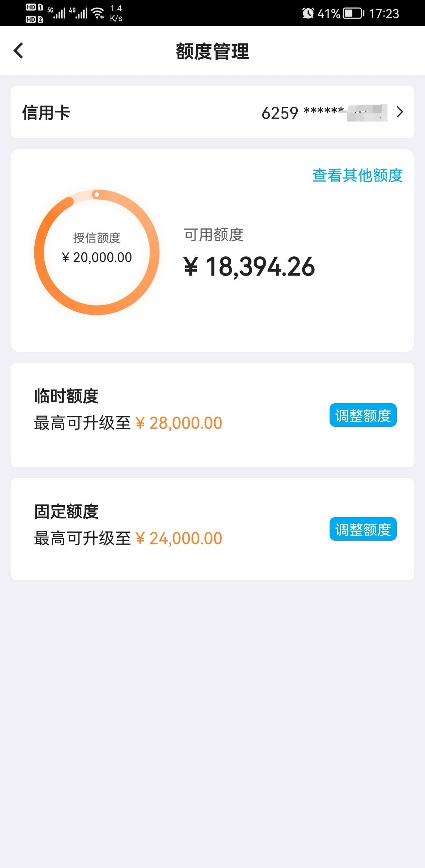
Task: Open card selection chevron arrow
Action: click(399, 112)
